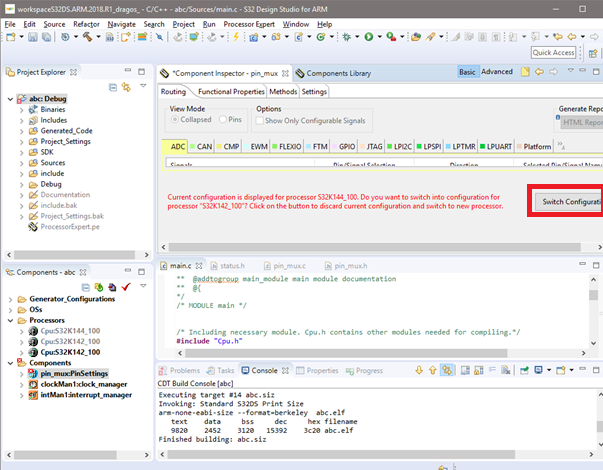This screenshot has height=470, width=603.
Task: Open the Components view menu triangle
Action: pyautogui.click(x=143, y=286)
